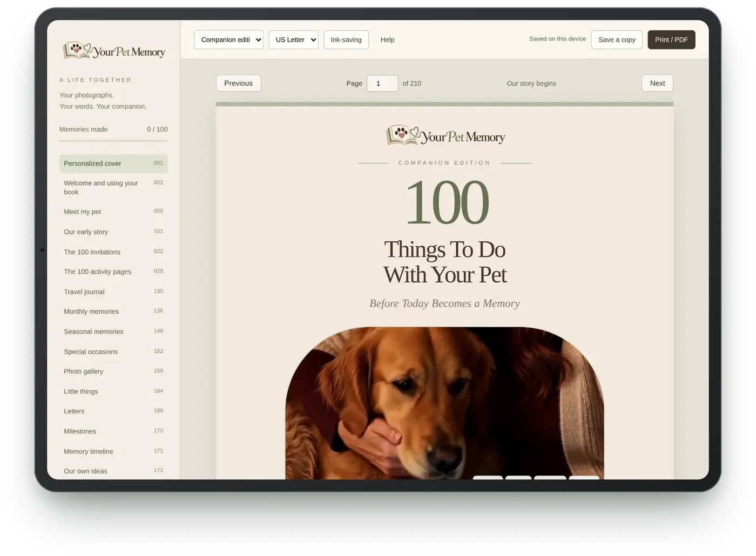Open the Letters section
Image resolution: width=756 pixels, height=556 pixels.
[113, 411]
